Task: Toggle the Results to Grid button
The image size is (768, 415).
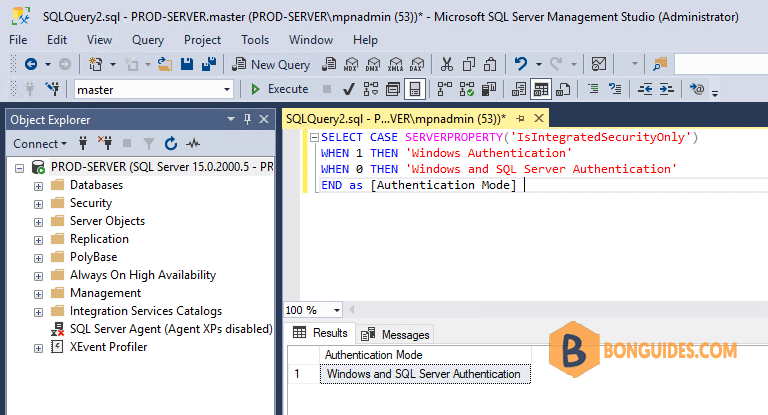Action: point(541,89)
